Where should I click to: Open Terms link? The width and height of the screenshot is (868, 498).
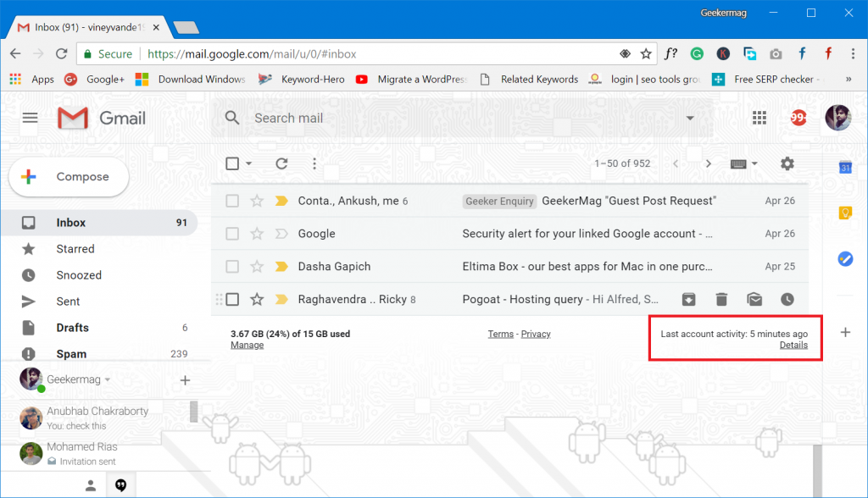tap(500, 335)
